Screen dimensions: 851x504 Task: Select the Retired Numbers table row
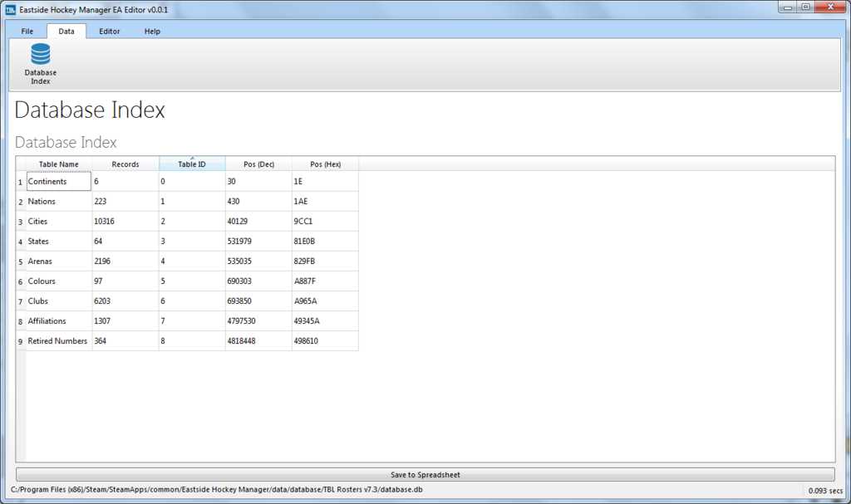click(58, 340)
